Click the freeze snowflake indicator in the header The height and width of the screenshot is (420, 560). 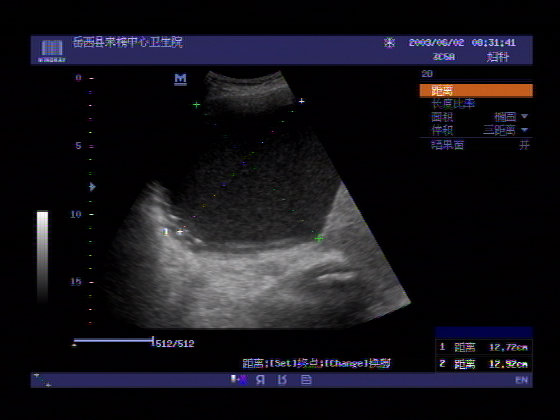pos(389,43)
